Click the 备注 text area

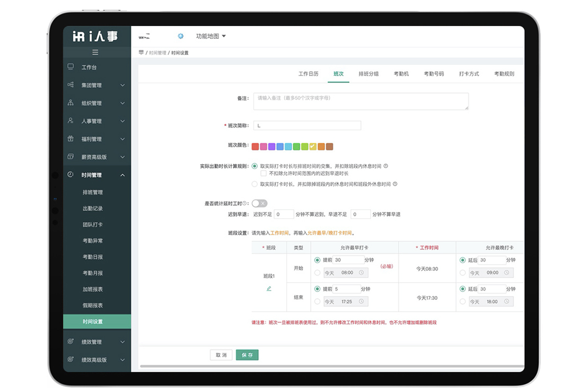click(x=361, y=101)
